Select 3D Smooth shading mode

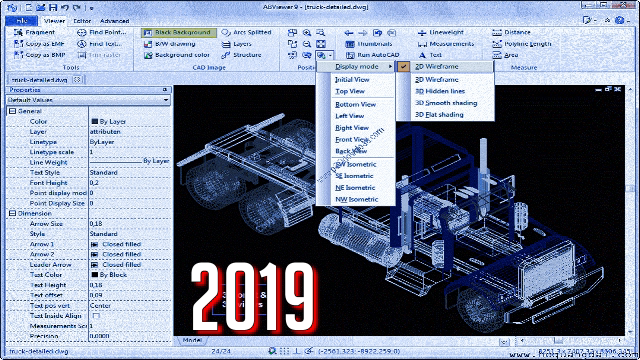point(446,103)
